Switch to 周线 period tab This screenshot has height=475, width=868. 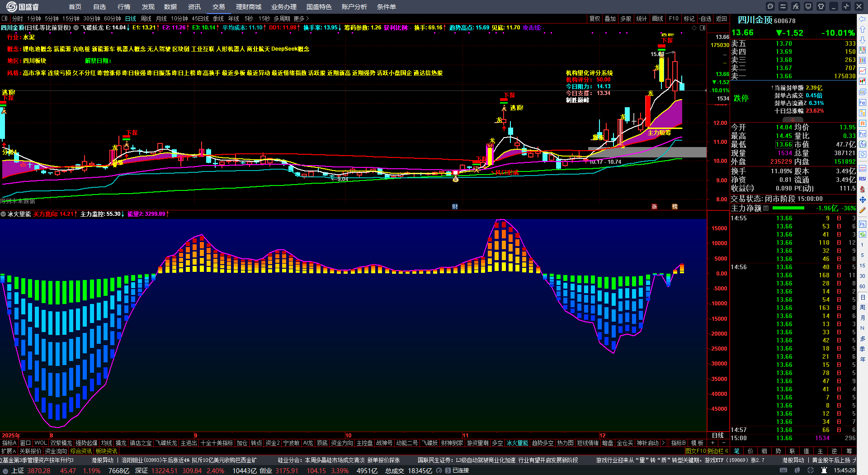pos(146,19)
